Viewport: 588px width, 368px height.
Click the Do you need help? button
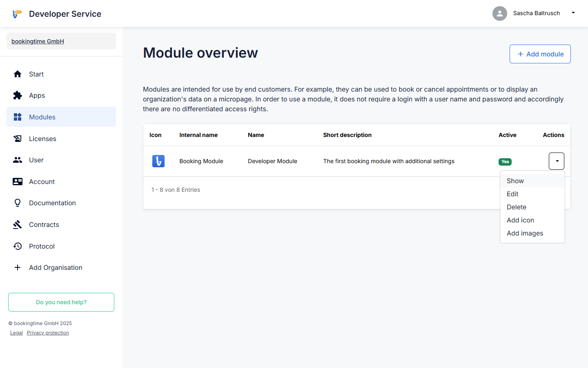pyautogui.click(x=61, y=302)
